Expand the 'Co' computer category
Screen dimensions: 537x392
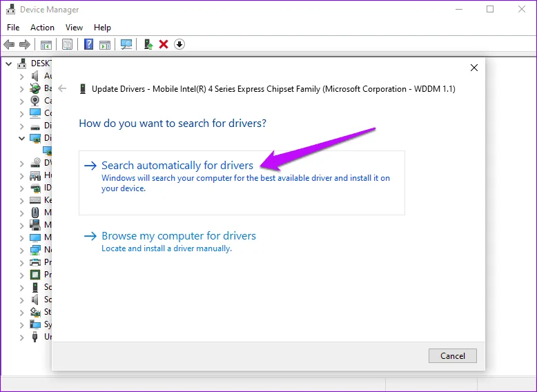coord(21,114)
